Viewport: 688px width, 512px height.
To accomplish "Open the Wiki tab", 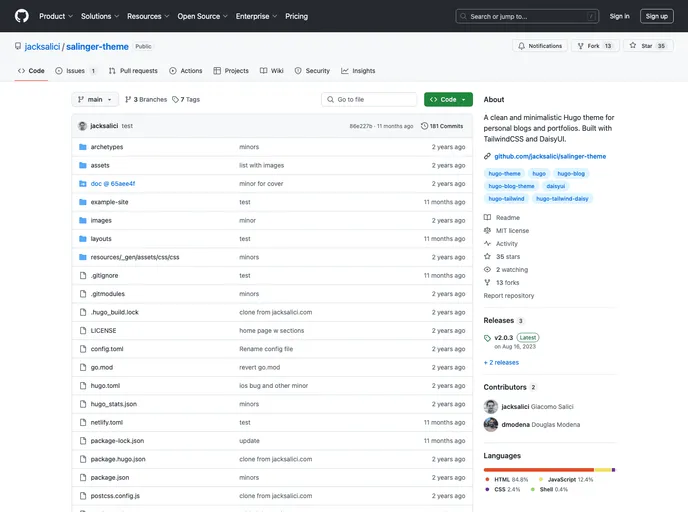I will (272, 71).
